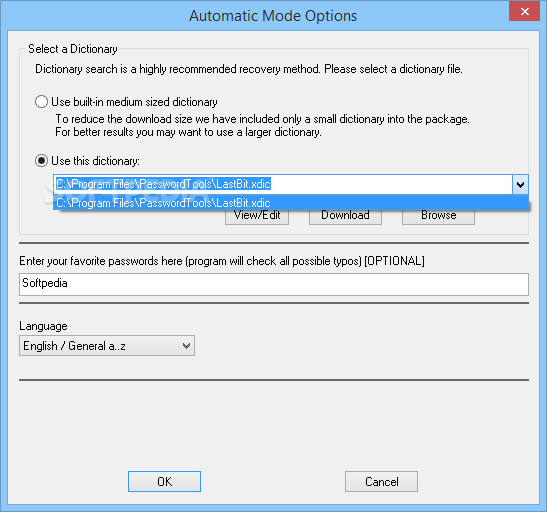Click the favorite passwords field containing Softpedia
This screenshot has height=512, width=547.
coord(274,284)
